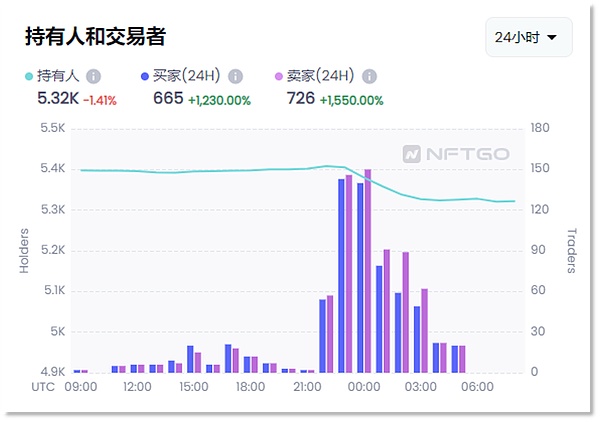Click the info icon beside 买家(24H)
The width and height of the screenshot is (600, 422).
tap(236, 76)
